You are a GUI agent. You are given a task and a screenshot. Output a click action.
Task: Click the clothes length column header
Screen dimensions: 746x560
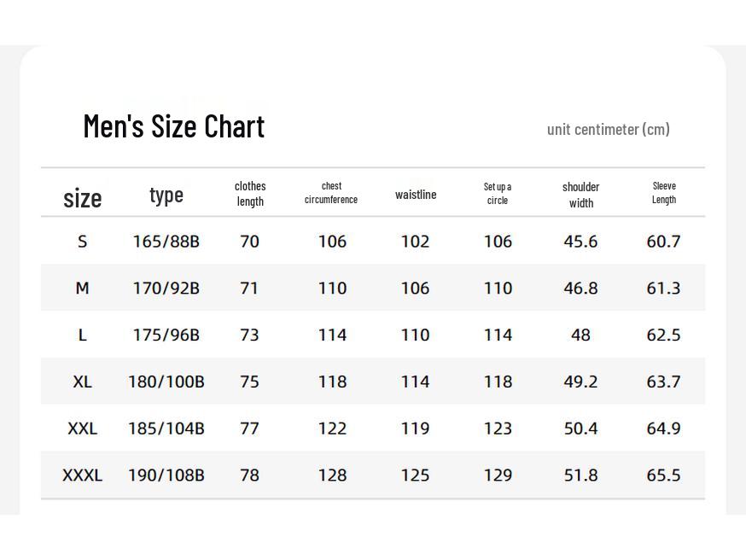click(x=250, y=194)
